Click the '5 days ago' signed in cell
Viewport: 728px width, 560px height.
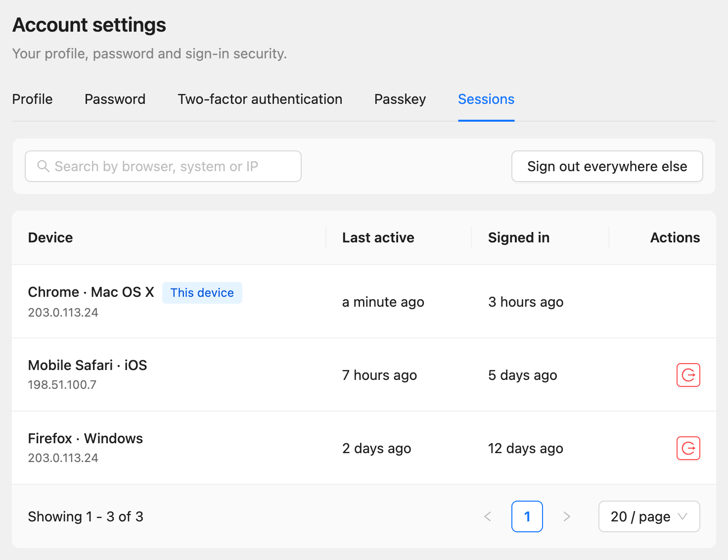coord(523,375)
